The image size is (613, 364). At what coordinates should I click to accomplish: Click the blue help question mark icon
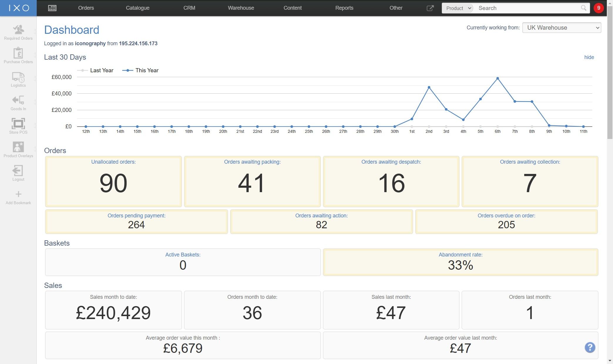point(590,348)
